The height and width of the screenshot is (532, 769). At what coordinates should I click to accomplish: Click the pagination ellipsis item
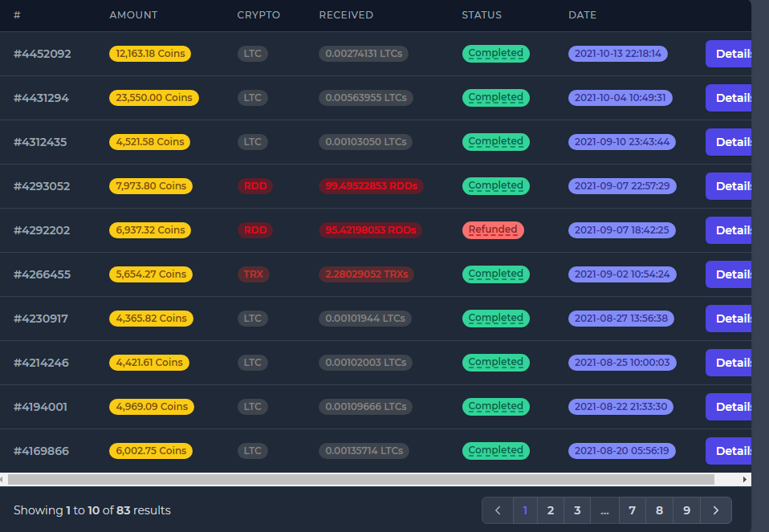coord(604,510)
